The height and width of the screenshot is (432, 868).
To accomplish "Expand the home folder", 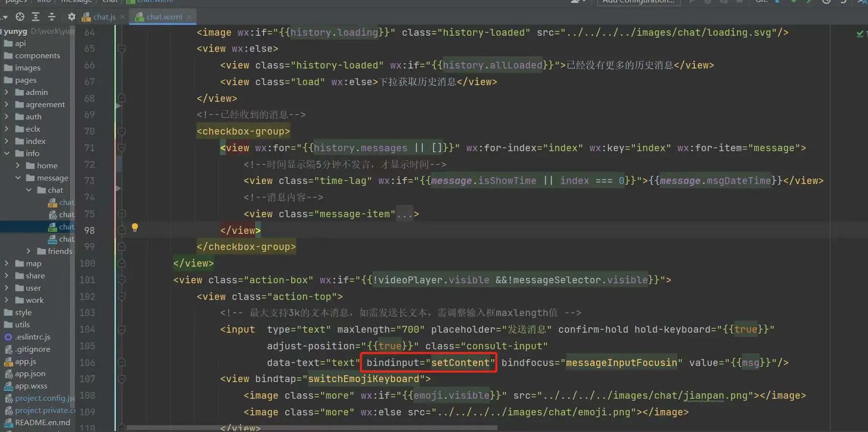I will [18, 165].
